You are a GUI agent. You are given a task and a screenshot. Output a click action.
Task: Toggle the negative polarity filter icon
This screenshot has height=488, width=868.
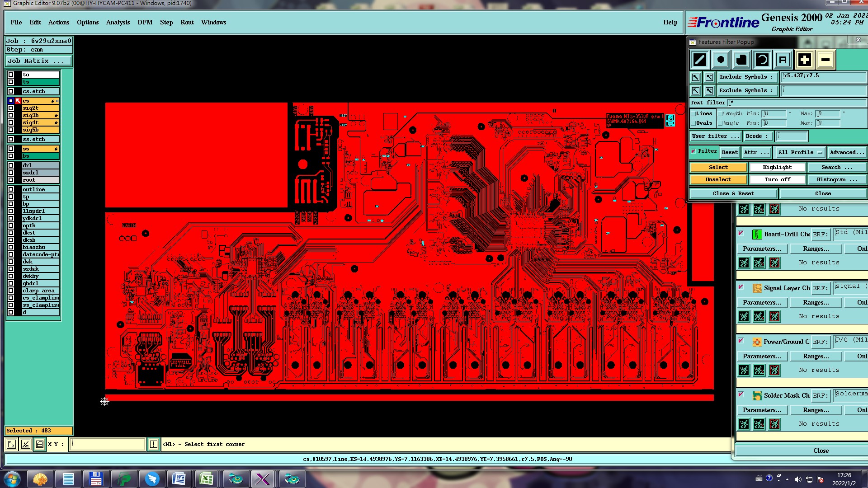pyautogui.click(x=825, y=60)
